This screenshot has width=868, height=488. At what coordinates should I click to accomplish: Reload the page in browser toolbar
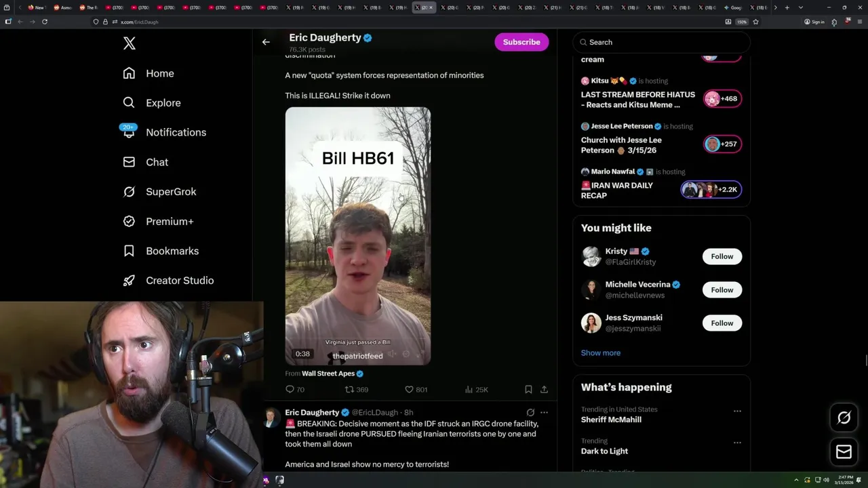click(45, 22)
